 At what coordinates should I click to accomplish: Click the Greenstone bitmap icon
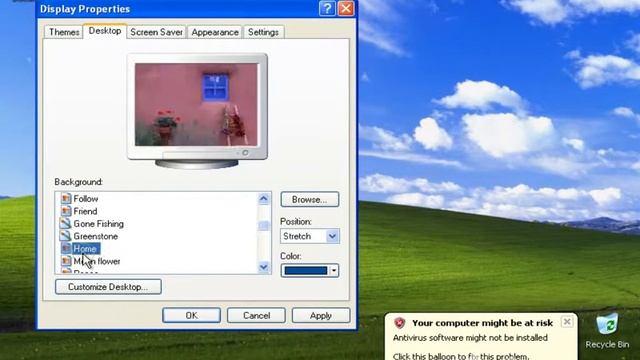pyautogui.click(x=65, y=236)
